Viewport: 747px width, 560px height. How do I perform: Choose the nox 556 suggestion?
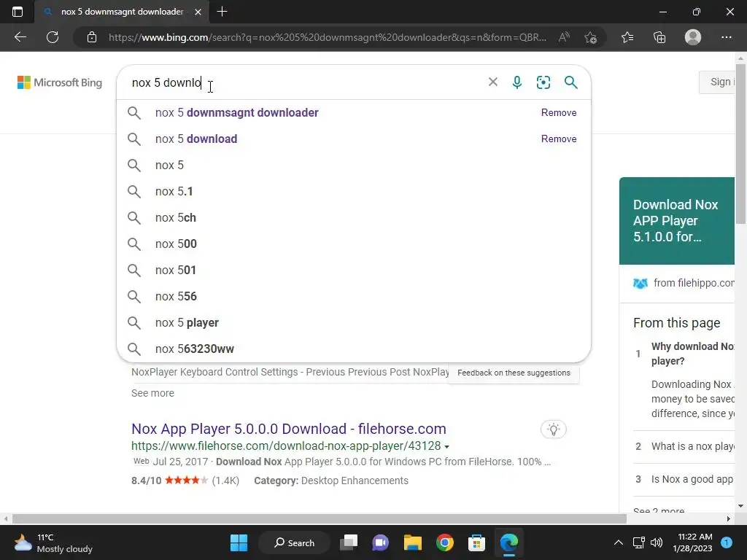[x=354, y=296]
